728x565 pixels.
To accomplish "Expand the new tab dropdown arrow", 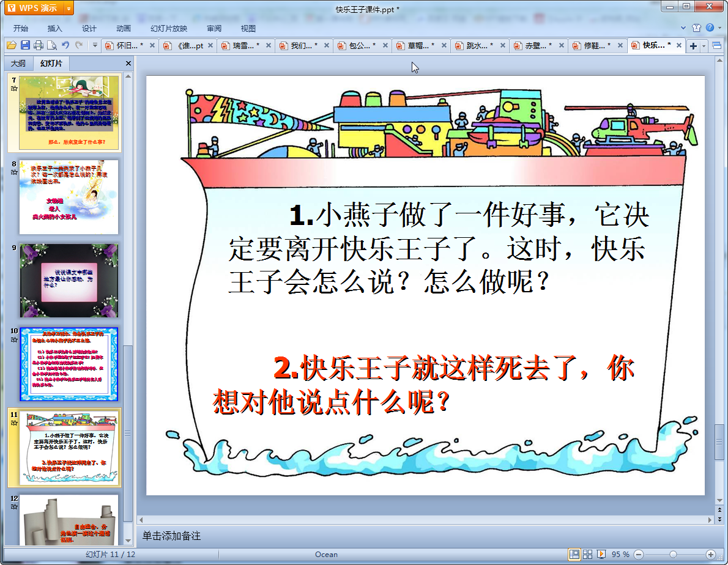I will [704, 46].
